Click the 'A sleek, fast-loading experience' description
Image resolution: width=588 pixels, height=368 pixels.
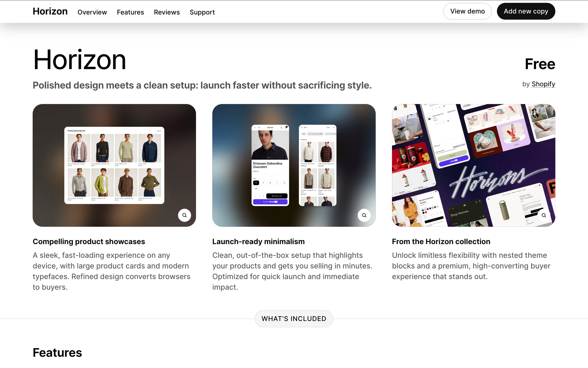point(112,271)
